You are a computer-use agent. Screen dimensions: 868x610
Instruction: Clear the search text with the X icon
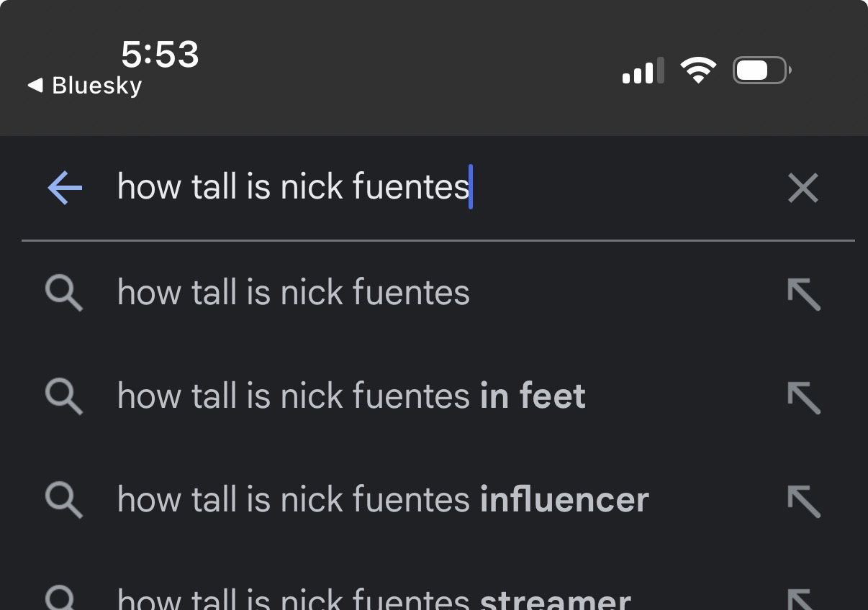[x=803, y=188]
